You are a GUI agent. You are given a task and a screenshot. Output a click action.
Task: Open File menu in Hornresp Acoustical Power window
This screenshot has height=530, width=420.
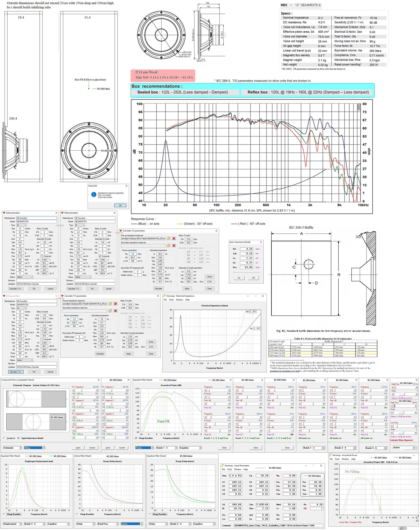click(331, 459)
